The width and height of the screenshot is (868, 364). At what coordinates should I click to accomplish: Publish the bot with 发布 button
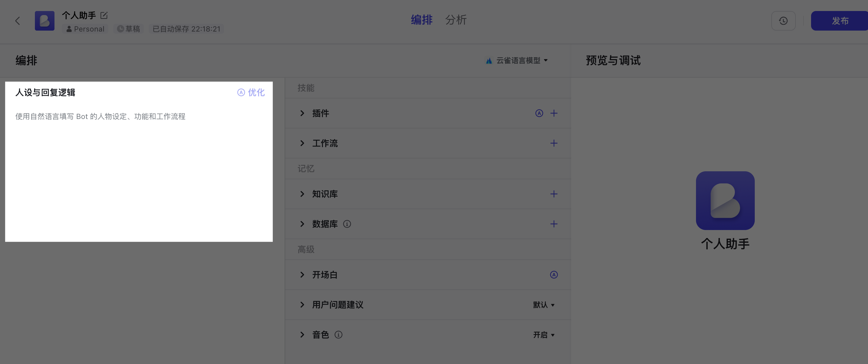coord(840,21)
